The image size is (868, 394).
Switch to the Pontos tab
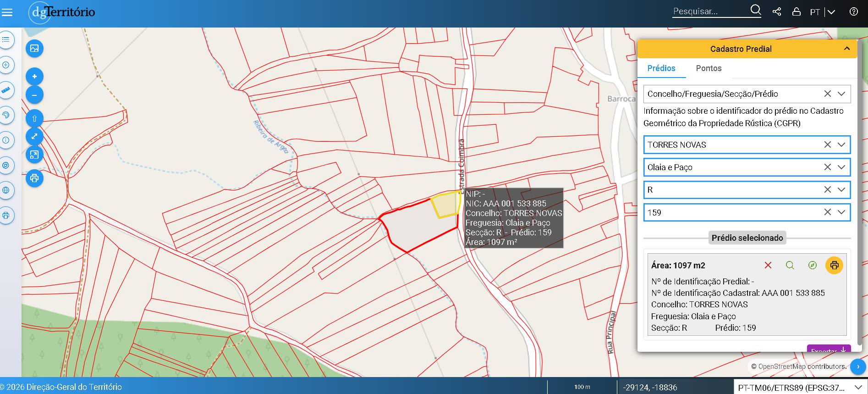(709, 68)
